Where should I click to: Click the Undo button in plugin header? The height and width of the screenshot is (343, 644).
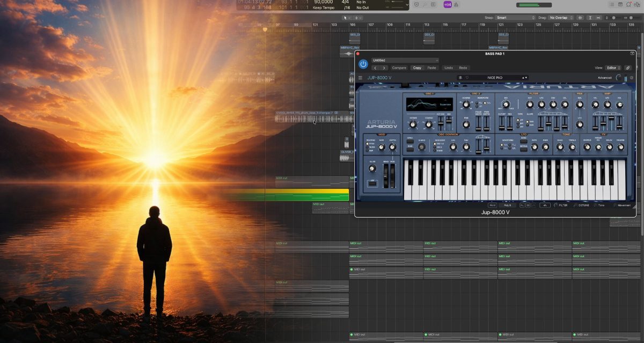pyautogui.click(x=449, y=68)
